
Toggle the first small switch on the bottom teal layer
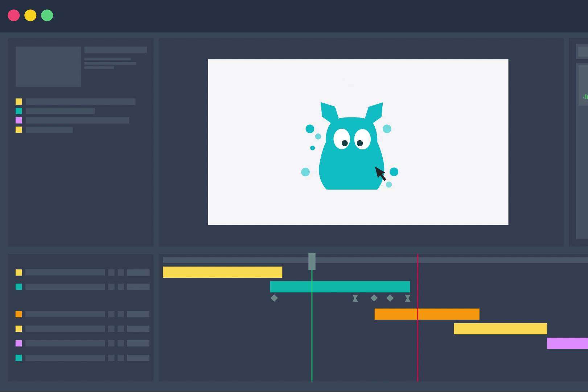111,358
